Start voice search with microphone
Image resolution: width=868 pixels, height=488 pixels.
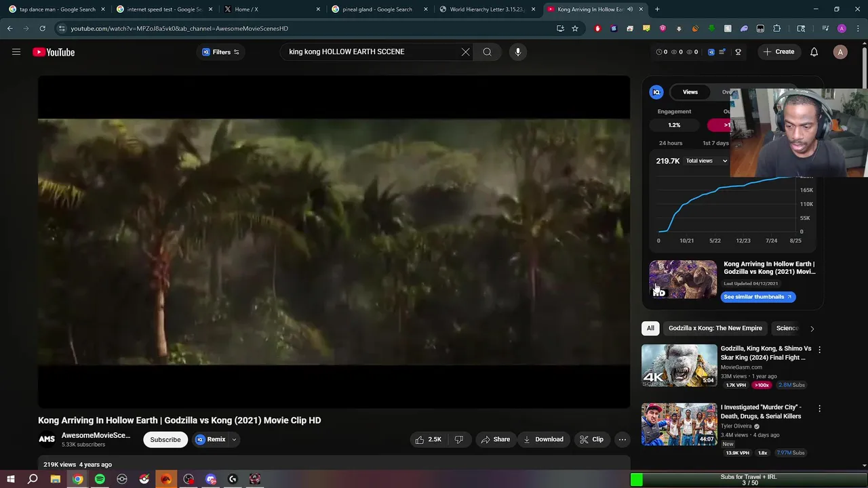tap(517, 52)
